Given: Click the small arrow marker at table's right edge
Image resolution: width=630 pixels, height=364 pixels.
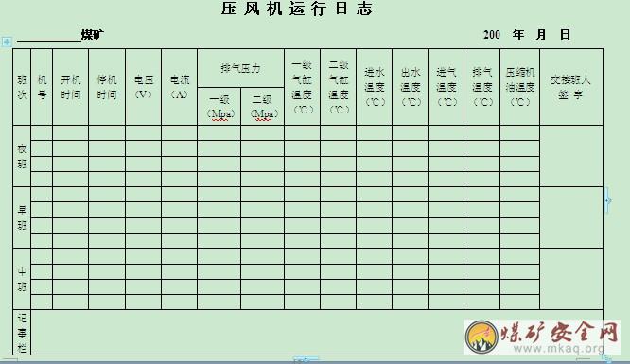Looking at the screenshot, I should [x=608, y=200].
